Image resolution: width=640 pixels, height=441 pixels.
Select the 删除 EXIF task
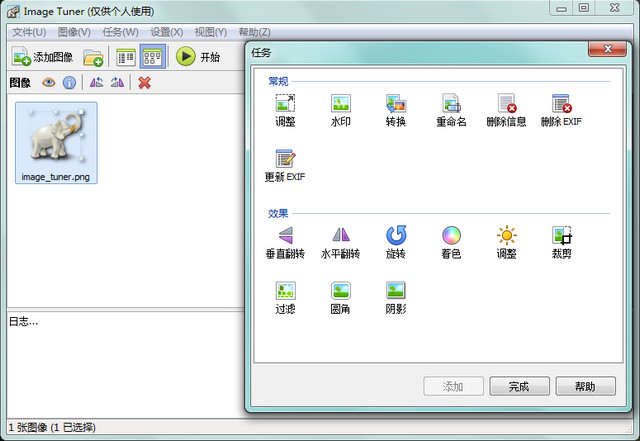(x=561, y=111)
